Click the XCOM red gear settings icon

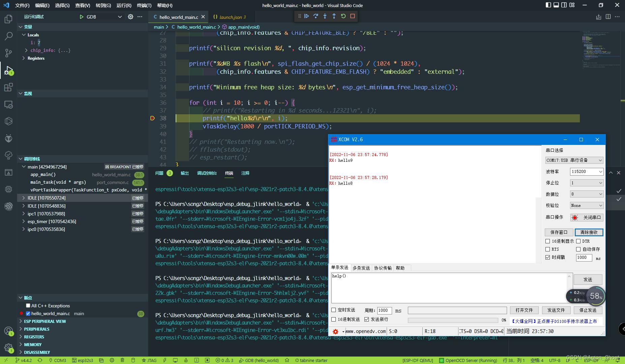(335, 332)
